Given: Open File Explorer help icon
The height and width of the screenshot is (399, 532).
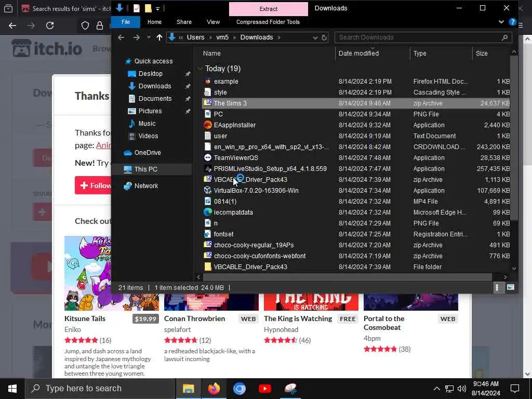Looking at the screenshot, I should 512,22.
